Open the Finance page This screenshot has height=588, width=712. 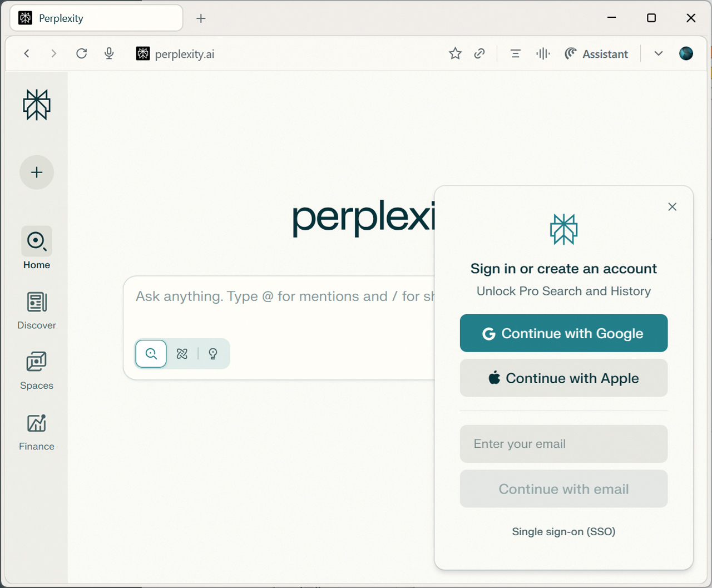tap(37, 432)
